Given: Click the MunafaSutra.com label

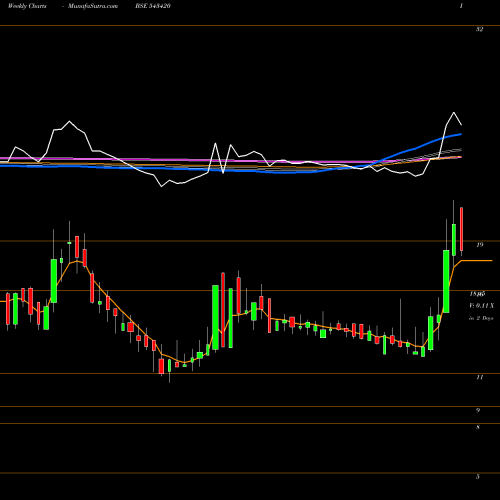Looking at the screenshot, I should [x=93, y=6].
